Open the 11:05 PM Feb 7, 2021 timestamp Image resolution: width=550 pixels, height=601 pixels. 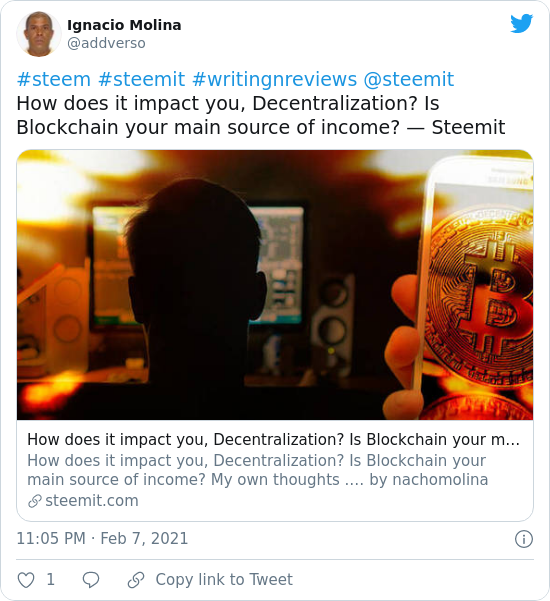click(x=102, y=539)
